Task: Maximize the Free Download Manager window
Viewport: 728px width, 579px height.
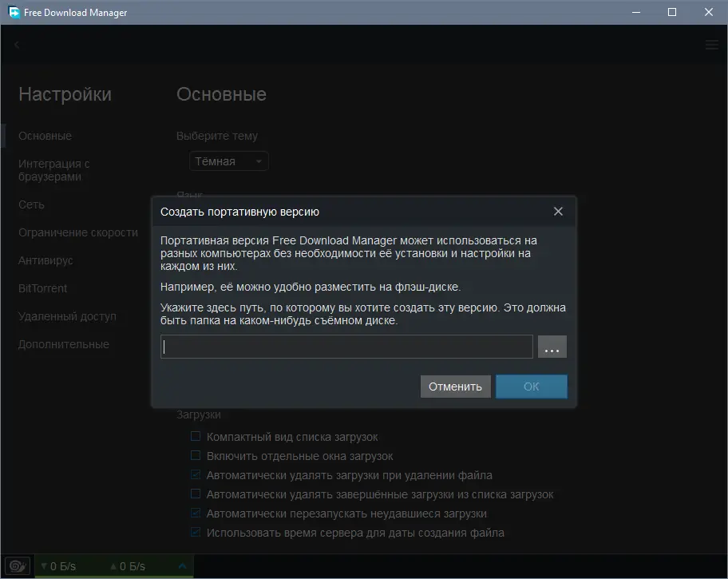Action: tap(672, 12)
